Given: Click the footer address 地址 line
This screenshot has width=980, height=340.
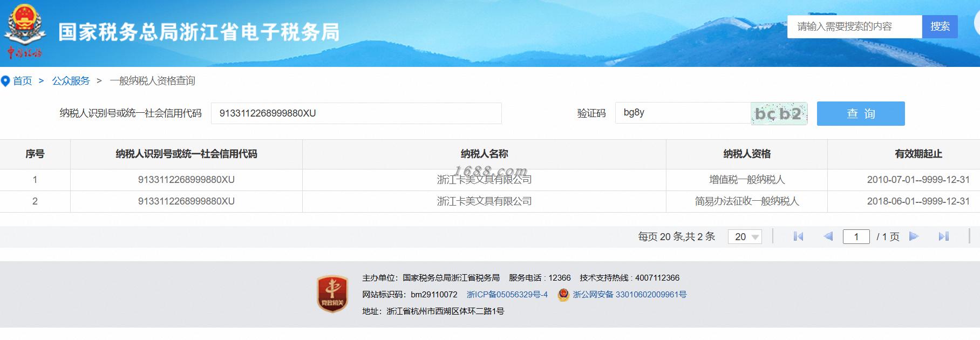Looking at the screenshot, I should pos(433,311).
